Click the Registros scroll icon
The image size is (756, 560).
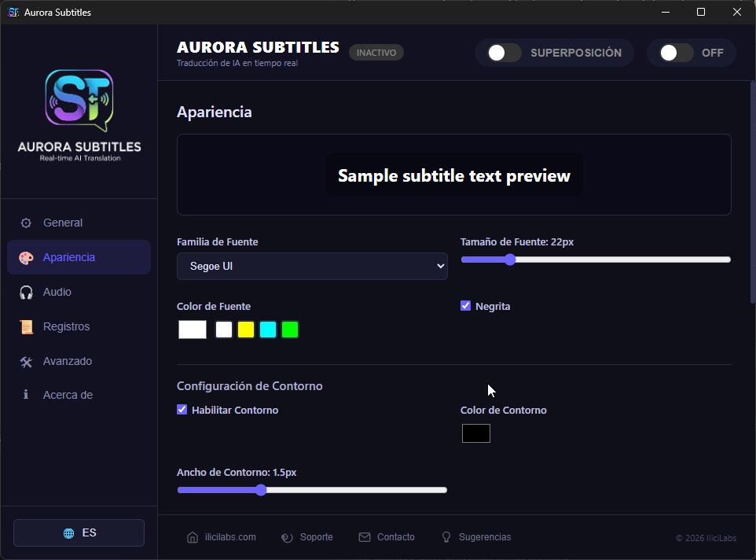(x=26, y=327)
